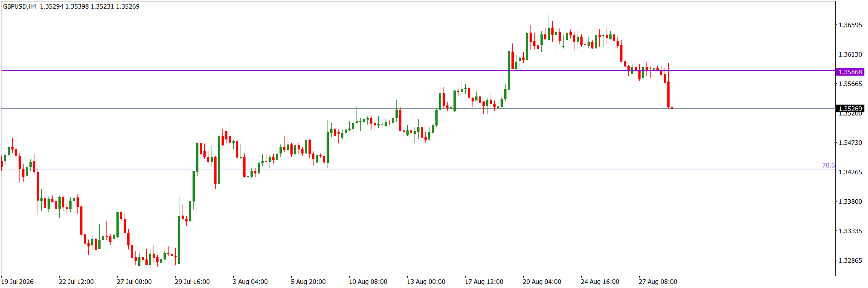Click the 13 Aug 00:00 time label
The height and width of the screenshot is (288, 868).
point(426,282)
